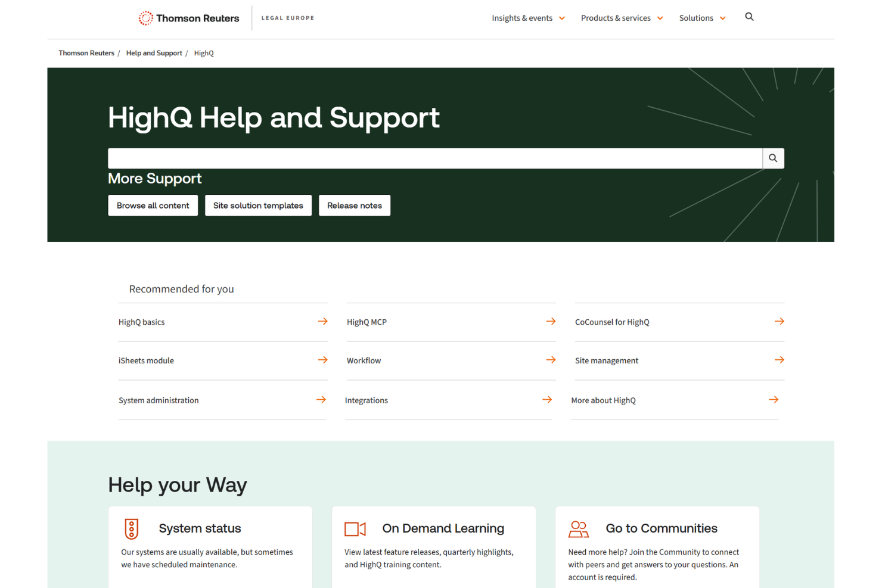882x588 pixels.
Task: Click the HighQ breadcrumb item
Action: coord(204,53)
